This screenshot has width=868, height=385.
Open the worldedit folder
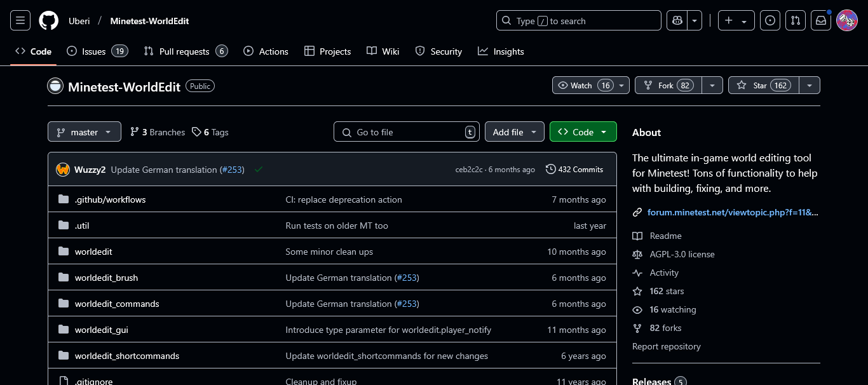[93, 252]
